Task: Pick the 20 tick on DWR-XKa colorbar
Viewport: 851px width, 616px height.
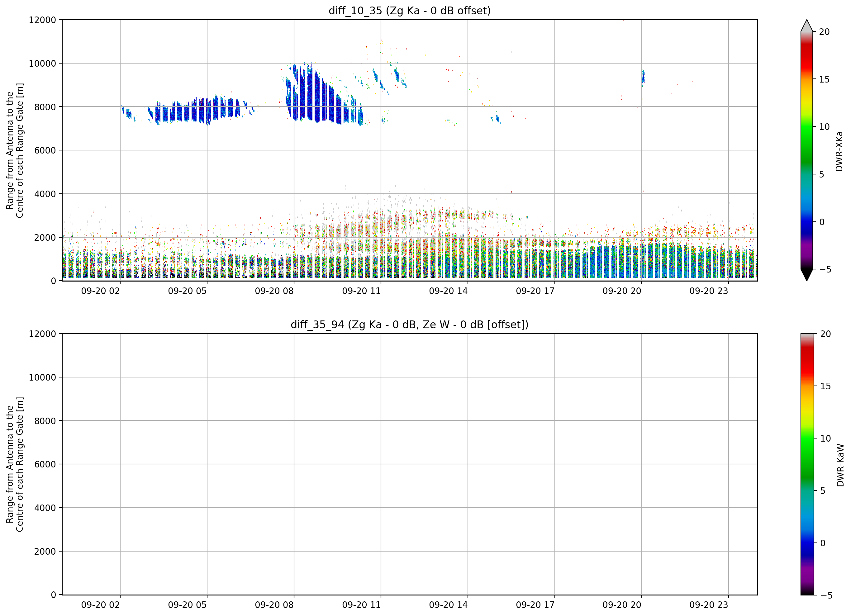Action: coord(824,32)
